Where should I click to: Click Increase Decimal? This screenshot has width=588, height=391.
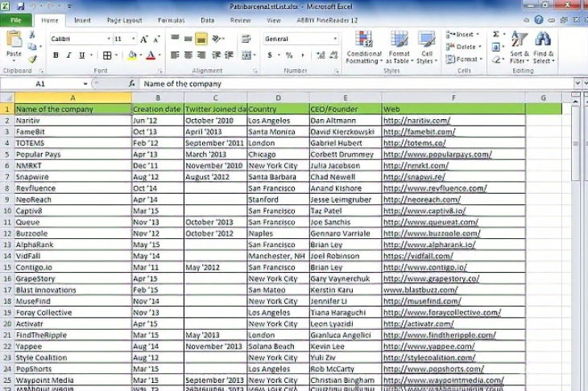coord(321,56)
